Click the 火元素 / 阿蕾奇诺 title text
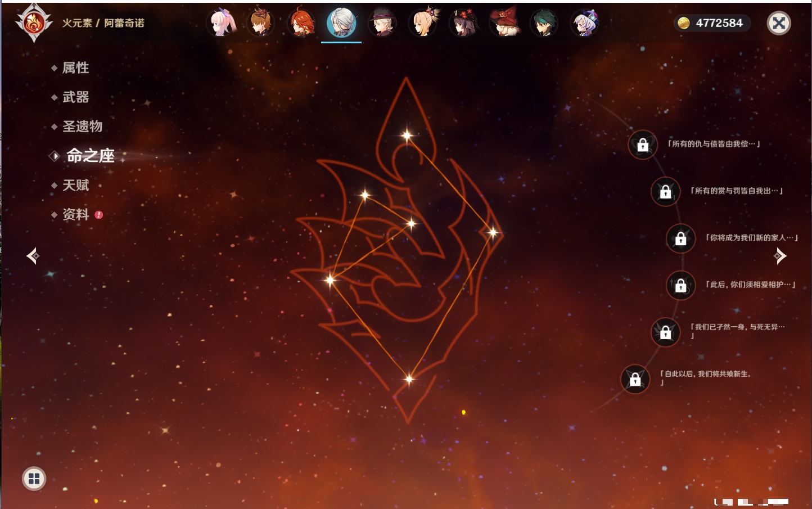812x509 pixels. [x=103, y=23]
